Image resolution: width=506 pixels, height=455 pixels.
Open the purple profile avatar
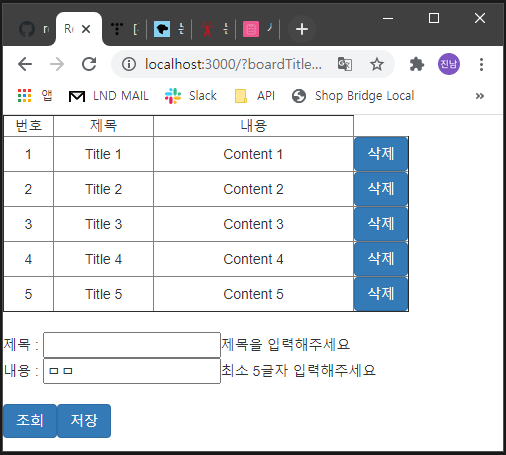point(449,64)
